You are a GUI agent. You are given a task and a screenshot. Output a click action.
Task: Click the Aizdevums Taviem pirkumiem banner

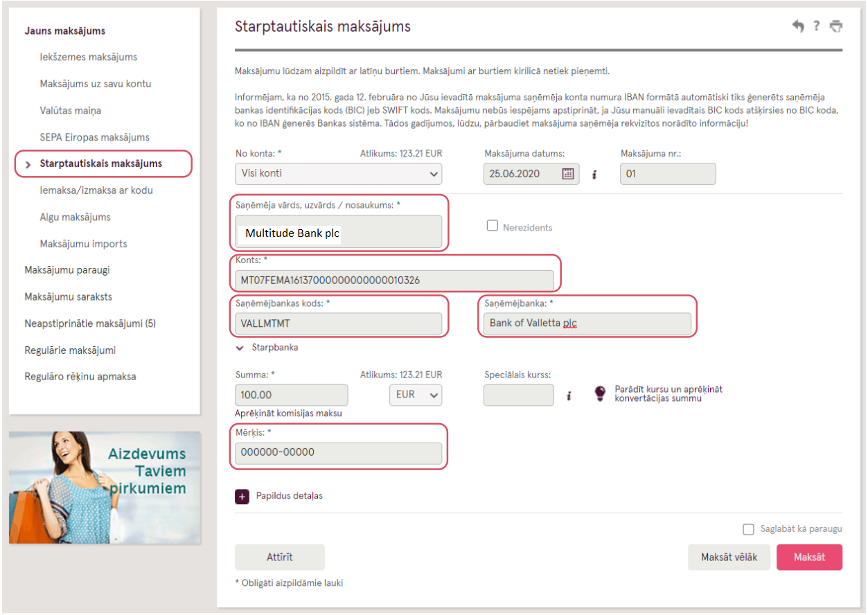coord(105,488)
